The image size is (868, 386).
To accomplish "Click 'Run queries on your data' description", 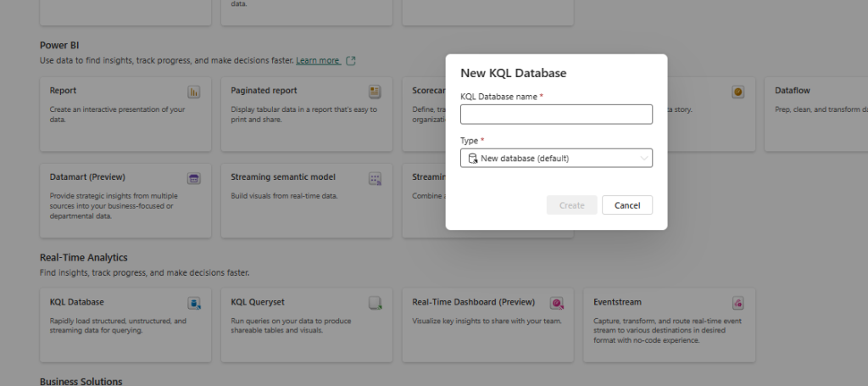I will point(291,326).
